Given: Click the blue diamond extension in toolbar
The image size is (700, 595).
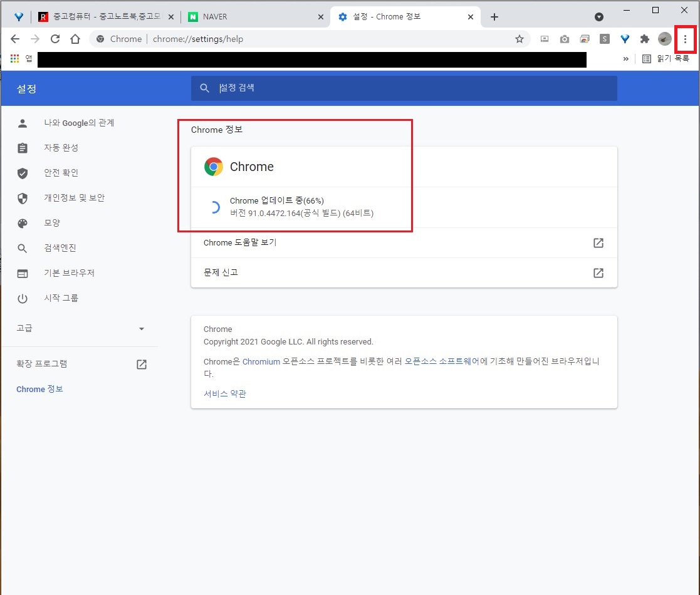Looking at the screenshot, I should click(x=625, y=39).
